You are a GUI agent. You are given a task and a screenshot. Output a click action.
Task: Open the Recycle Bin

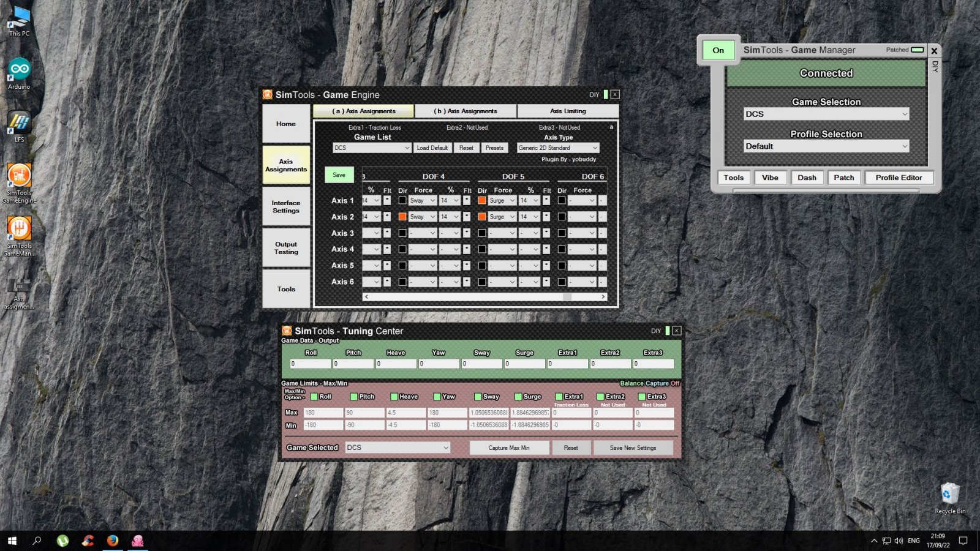950,497
